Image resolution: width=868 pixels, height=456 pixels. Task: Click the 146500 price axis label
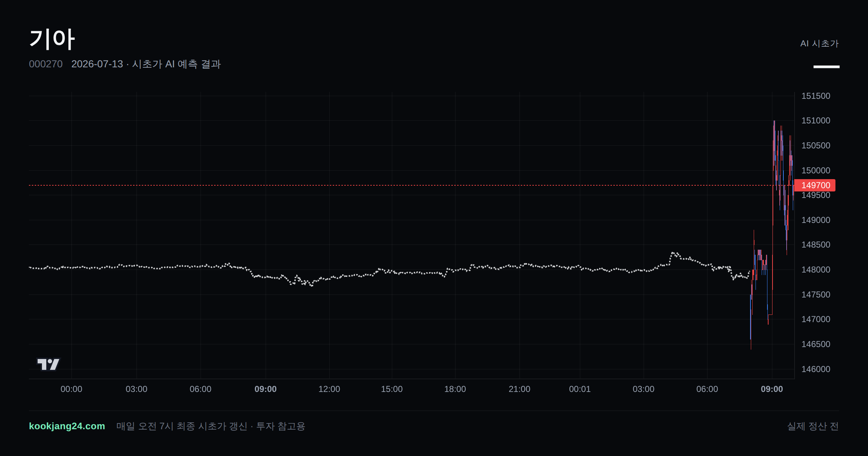coord(816,344)
